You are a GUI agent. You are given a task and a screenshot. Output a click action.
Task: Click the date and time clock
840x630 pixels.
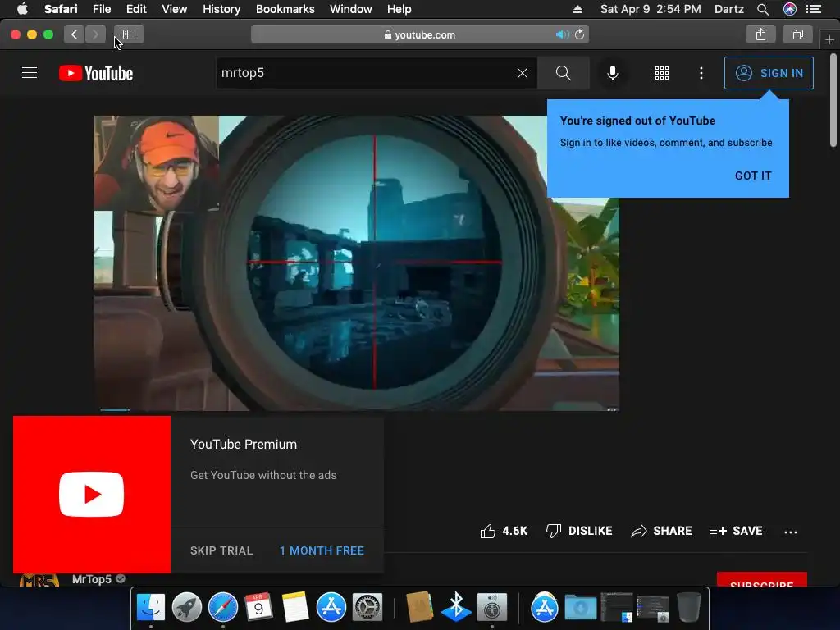pos(651,9)
